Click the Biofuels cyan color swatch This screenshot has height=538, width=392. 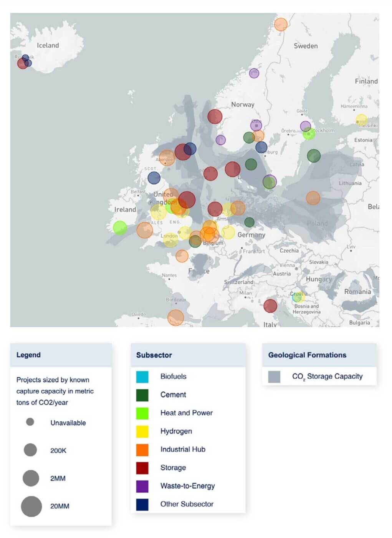[142, 377]
